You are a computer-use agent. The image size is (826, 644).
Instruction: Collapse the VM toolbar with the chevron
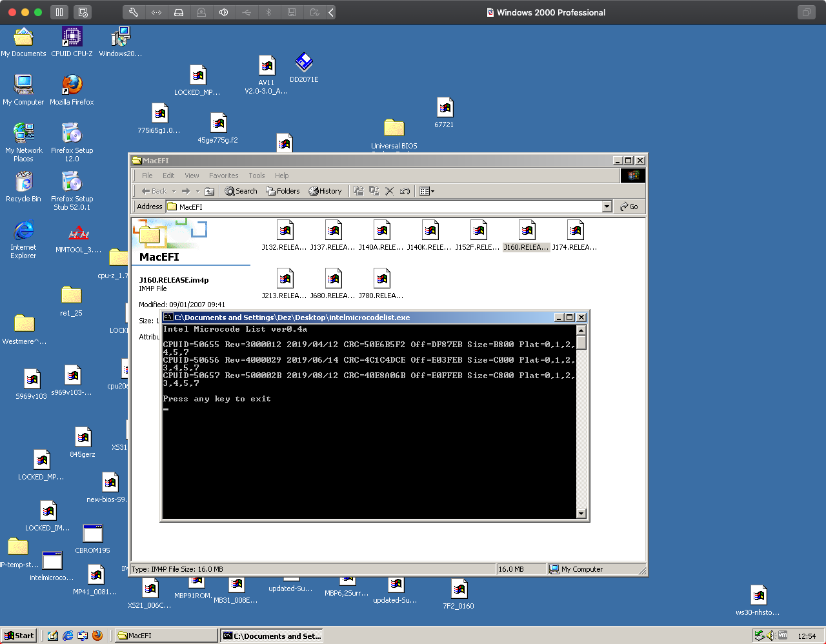coord(331,12)
